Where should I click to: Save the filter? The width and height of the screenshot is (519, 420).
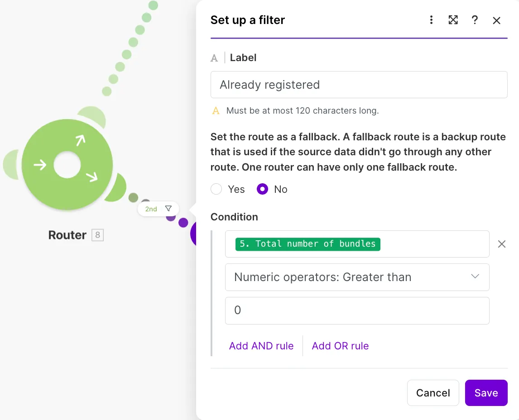[x=486, y=392]
